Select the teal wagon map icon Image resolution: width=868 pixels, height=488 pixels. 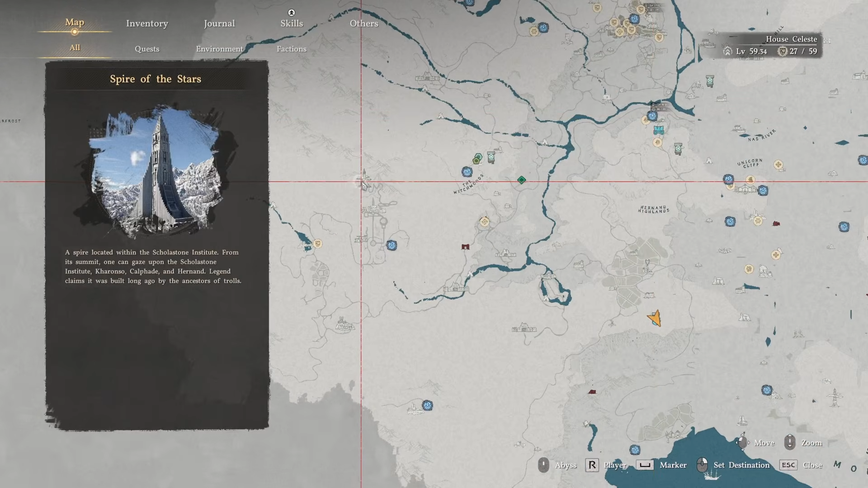(659, 130)
